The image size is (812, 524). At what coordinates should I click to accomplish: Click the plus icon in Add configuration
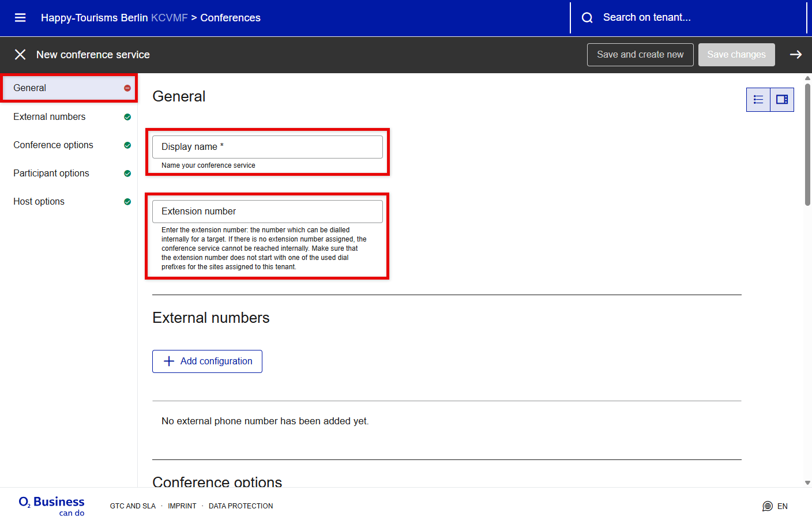tap(169, 361)
